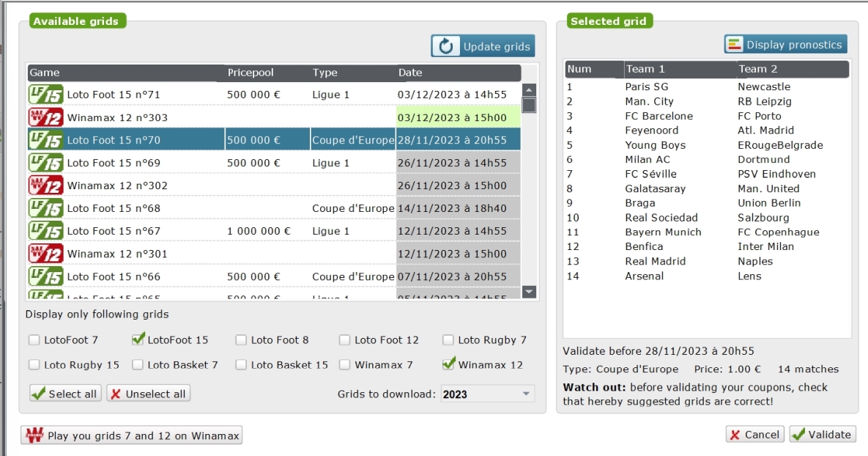Click match 6 opponent Dortmund
The image size is (868, 456).
[763, 159]
